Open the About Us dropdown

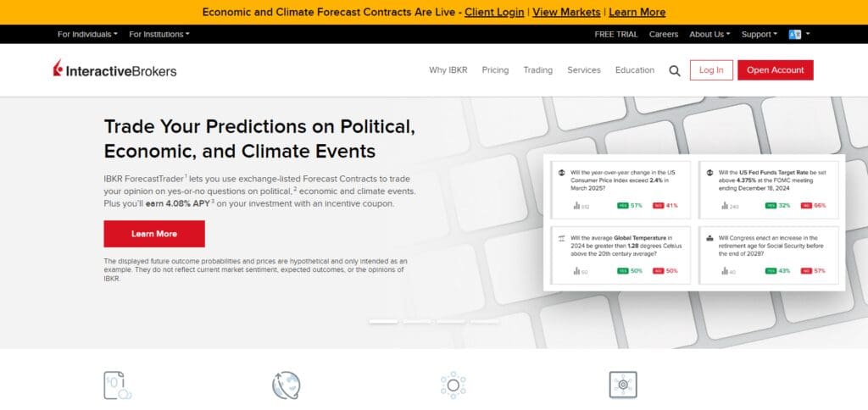coord(709,34)
